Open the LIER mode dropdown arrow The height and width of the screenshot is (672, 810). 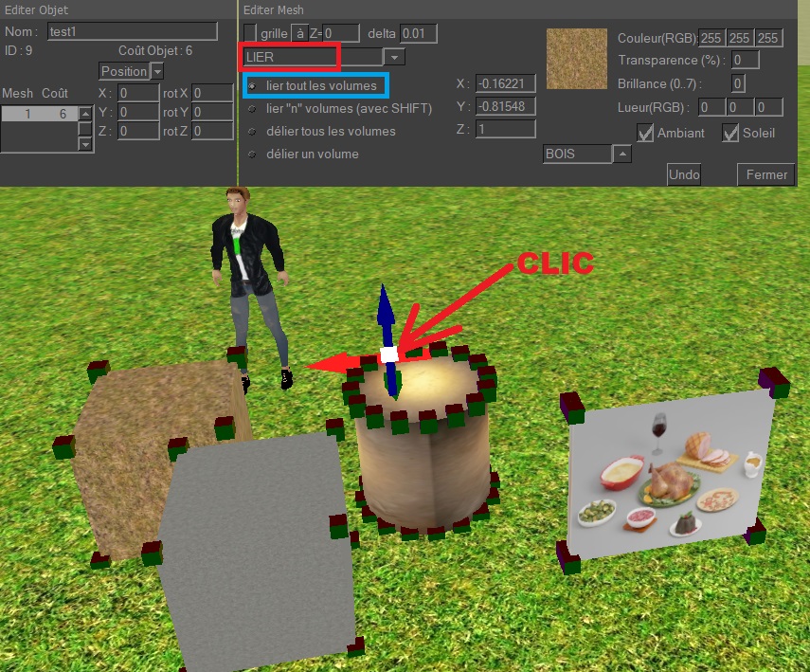[x=395, y=58]
